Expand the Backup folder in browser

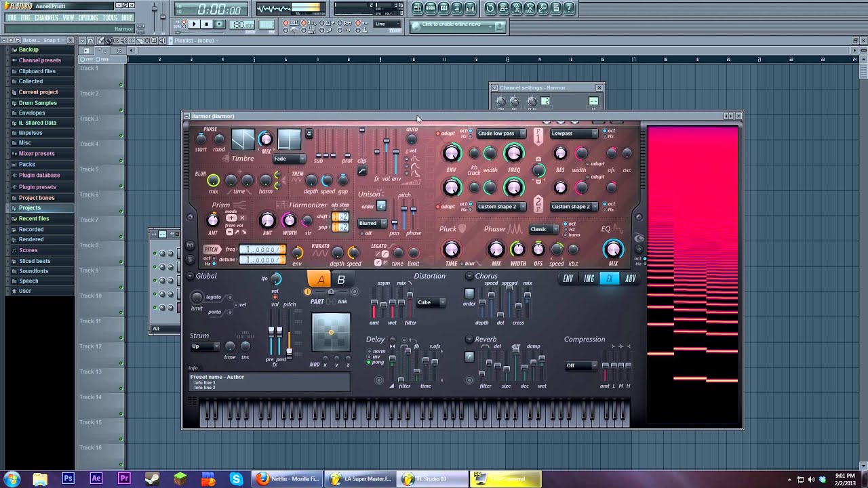(28, 49)
